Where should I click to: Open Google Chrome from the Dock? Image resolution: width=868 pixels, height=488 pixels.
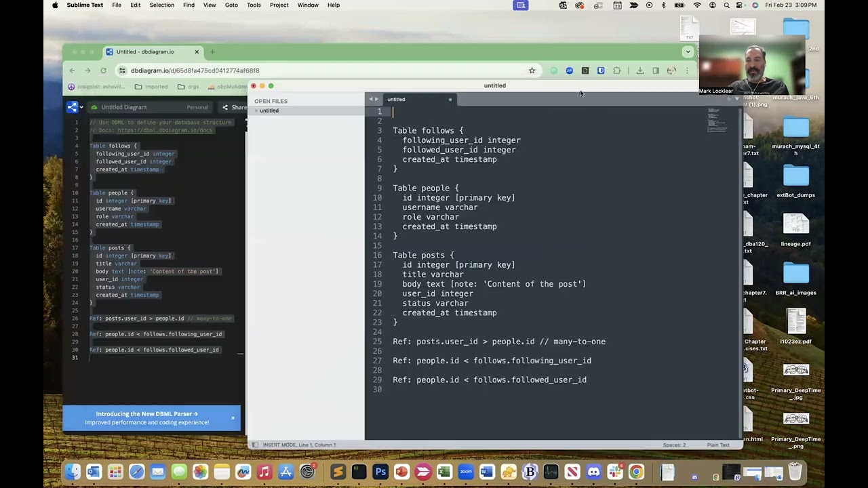click(x=636, y=472)
